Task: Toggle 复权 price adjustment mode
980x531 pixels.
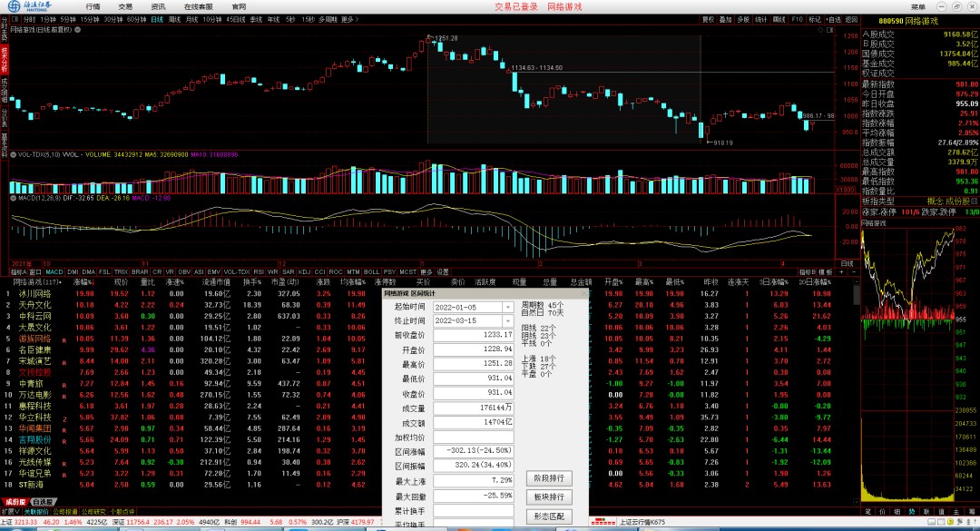Action: coord(708,19)
